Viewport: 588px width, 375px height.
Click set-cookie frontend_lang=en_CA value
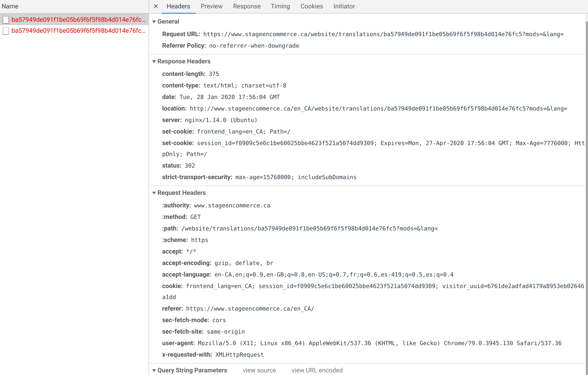(x=244, y=132)
